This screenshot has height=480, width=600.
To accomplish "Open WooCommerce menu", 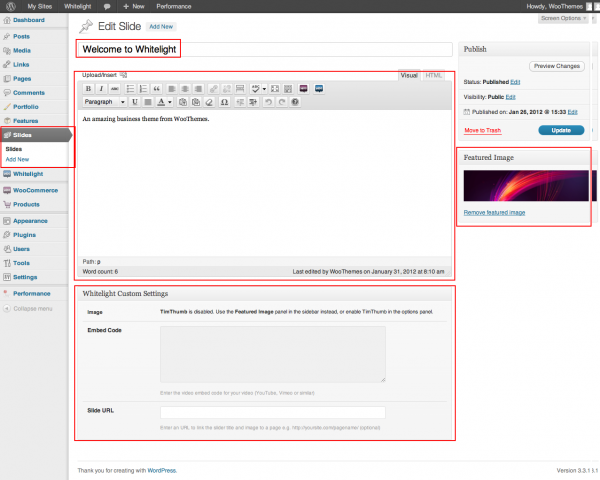I will (36, 190).
